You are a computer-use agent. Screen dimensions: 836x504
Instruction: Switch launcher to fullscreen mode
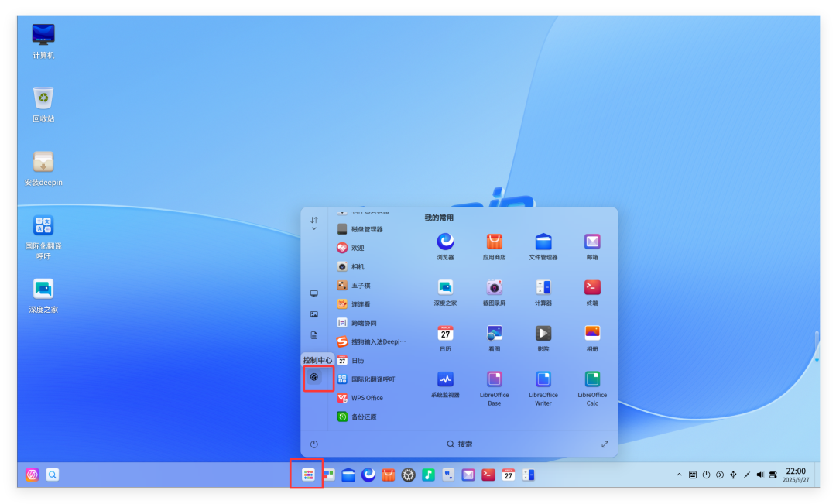(605, 444)
